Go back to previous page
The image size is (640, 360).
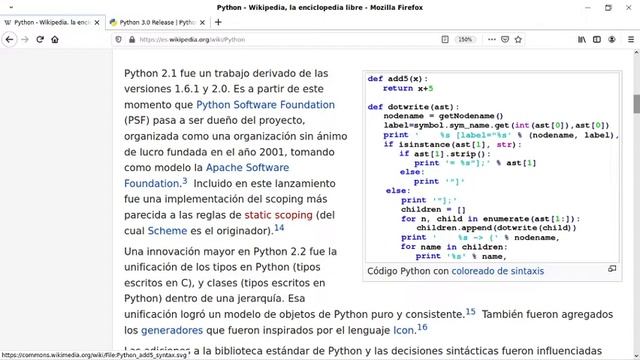pyautogui.click(x=9, y=40)
